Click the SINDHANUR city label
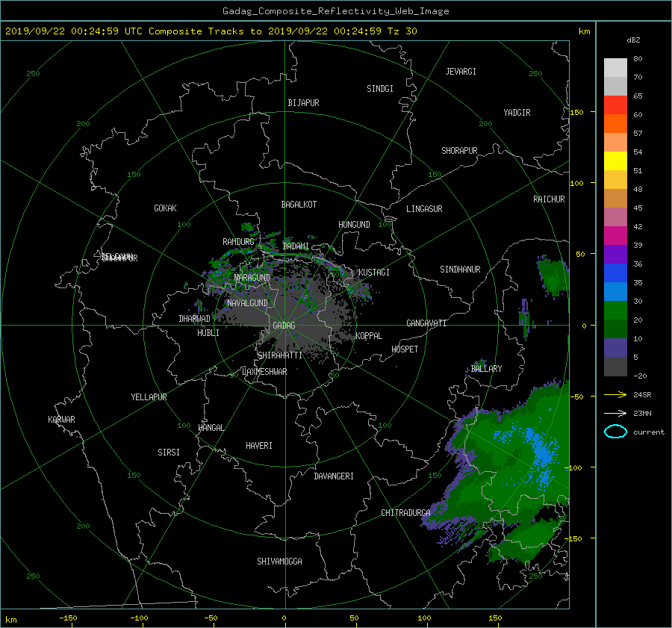 pos(460,270)
